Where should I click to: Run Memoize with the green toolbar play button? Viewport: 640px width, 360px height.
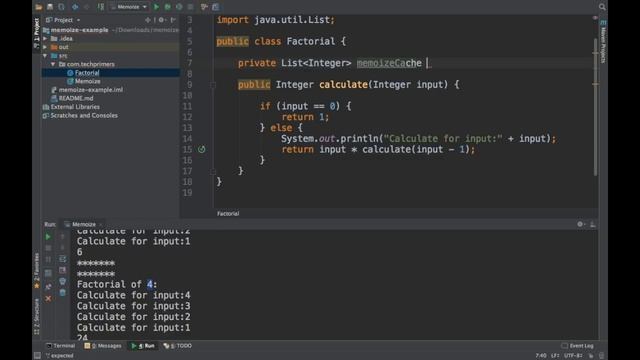pyautogui.click(x=156, y=7)
